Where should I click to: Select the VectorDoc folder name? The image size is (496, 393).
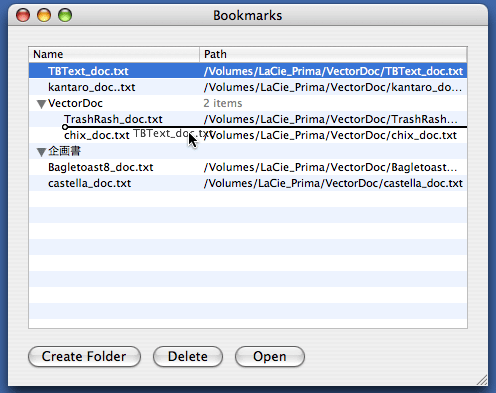click(75, 103)
